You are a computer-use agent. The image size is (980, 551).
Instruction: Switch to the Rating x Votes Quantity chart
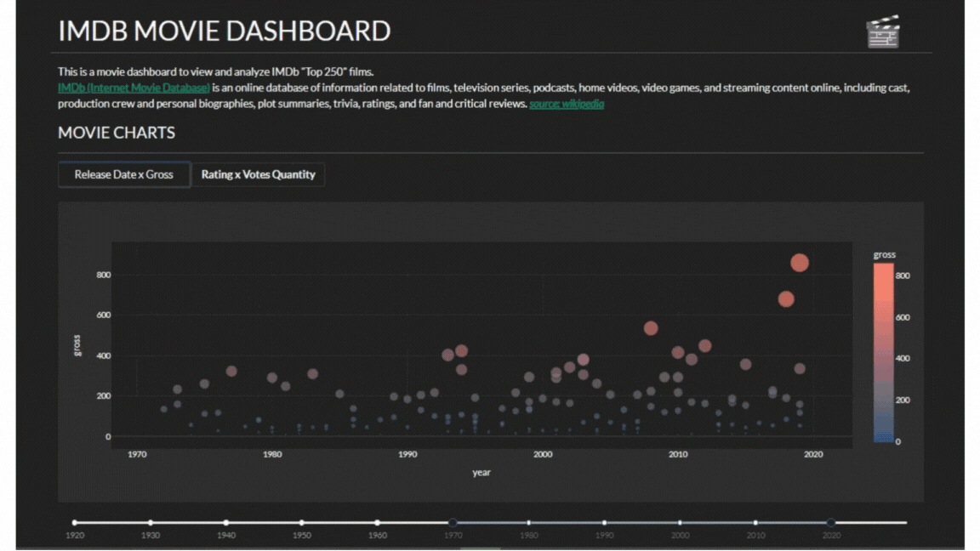(x=259, y=174)
